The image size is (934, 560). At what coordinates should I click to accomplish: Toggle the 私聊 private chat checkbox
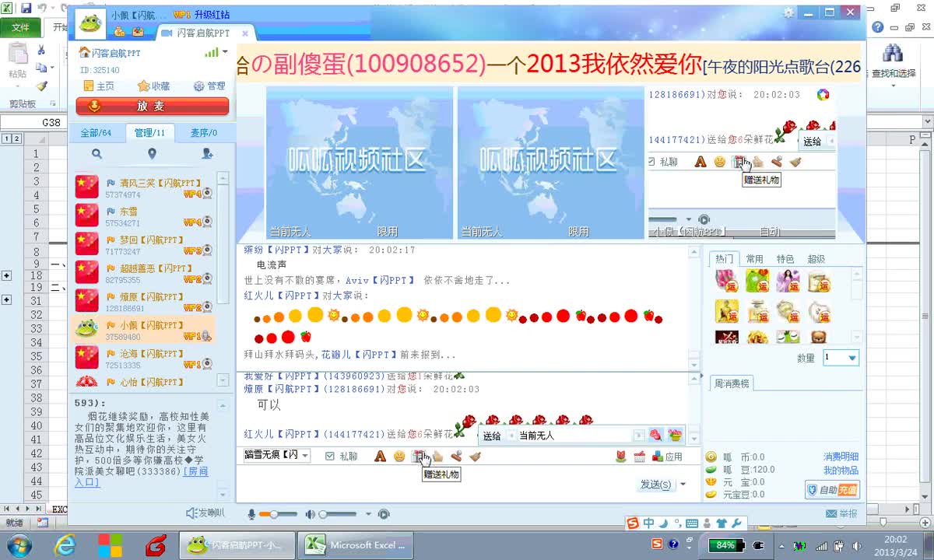[x=330, y=457]
